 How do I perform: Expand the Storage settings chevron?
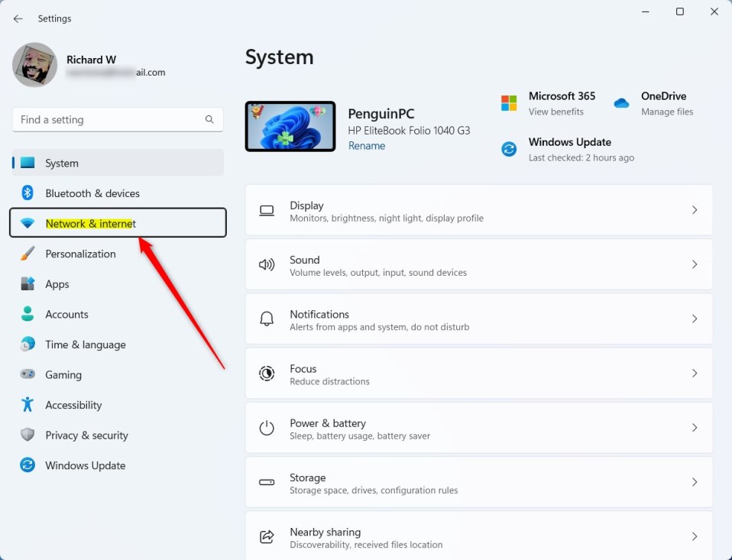[694, 482]
